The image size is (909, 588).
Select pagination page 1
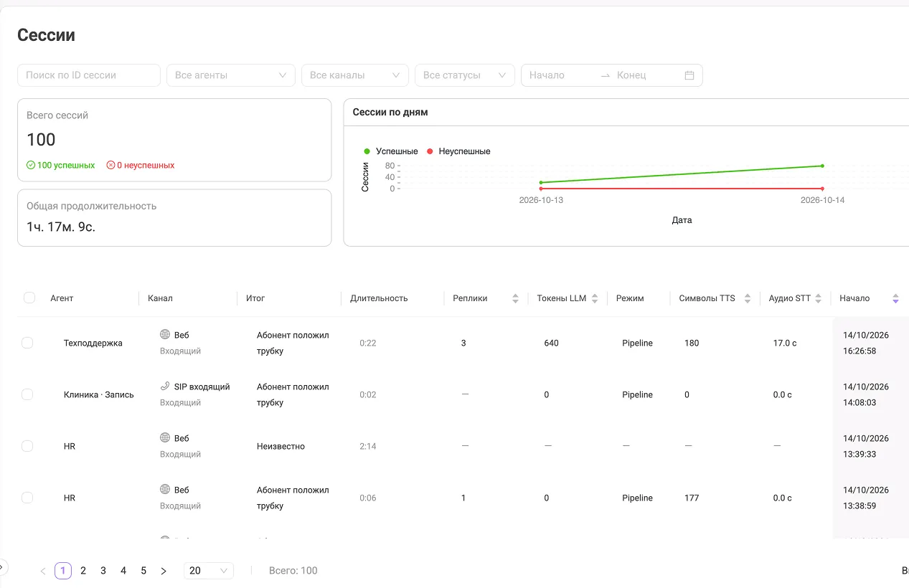[x=63, y=571]
